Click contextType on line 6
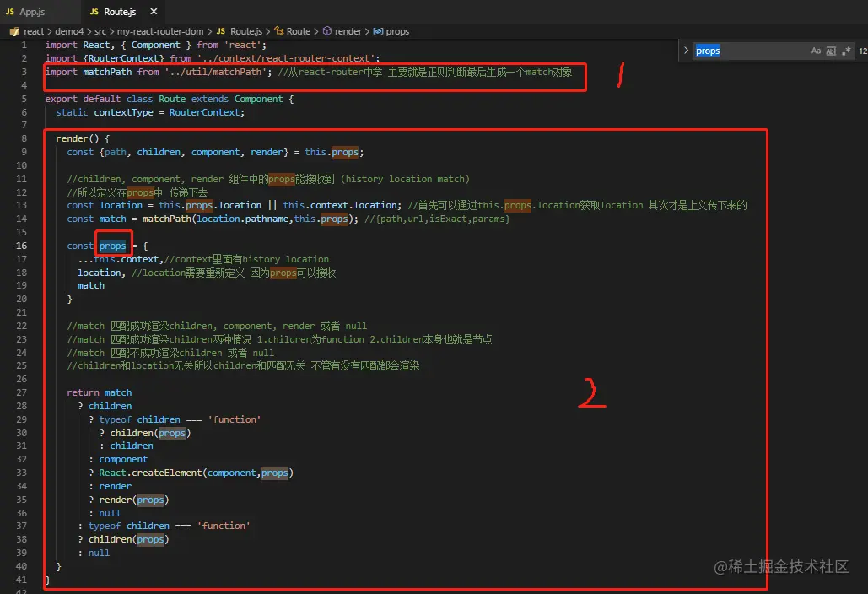The width and height of the screenshot is (868, 594). [x=123, y=112]
